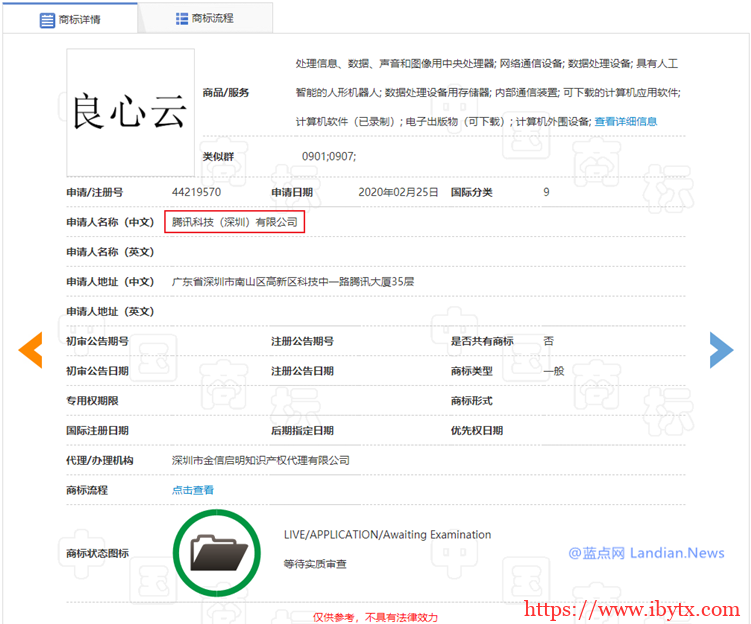This screenshot has height=624, width=751.
Task: Open the 商标详情 tab
Action: 70,19
